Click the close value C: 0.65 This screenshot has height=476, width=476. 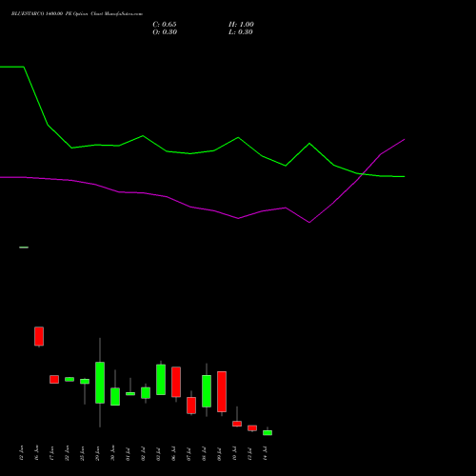[x=165, y=25]
